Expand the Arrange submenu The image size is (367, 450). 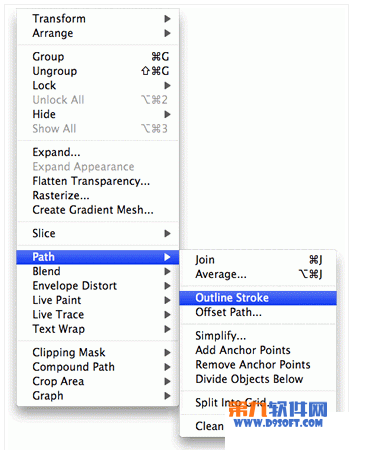pos(98,33)
